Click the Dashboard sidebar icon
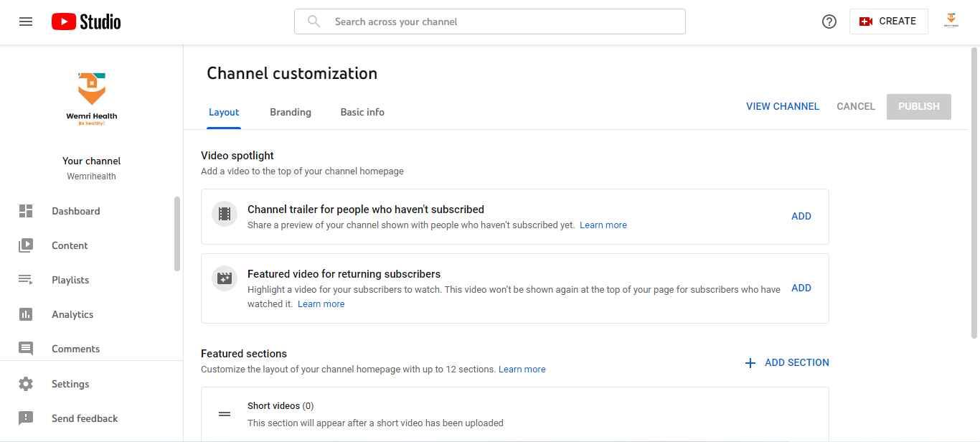Screen dimensions: 980x442 click(x=26, y=211)
